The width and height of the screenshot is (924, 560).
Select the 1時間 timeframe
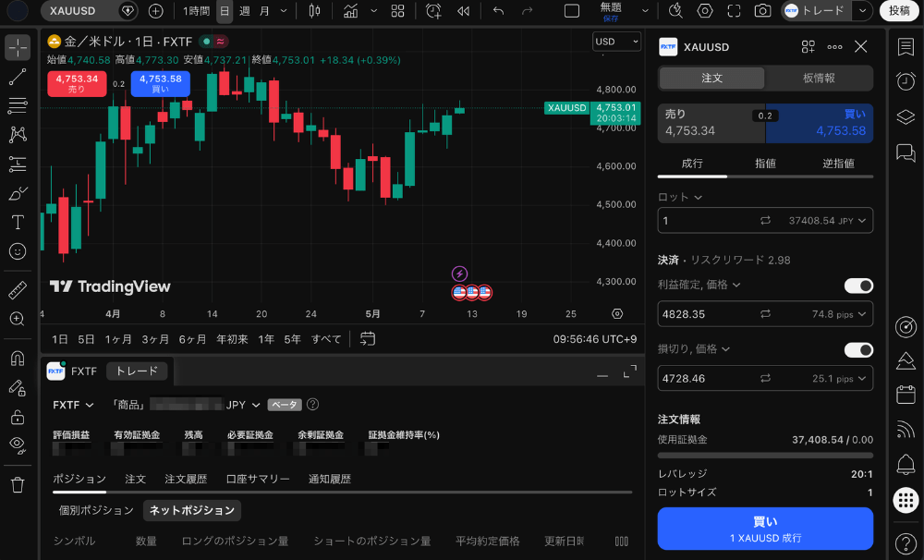click(196, 10)
